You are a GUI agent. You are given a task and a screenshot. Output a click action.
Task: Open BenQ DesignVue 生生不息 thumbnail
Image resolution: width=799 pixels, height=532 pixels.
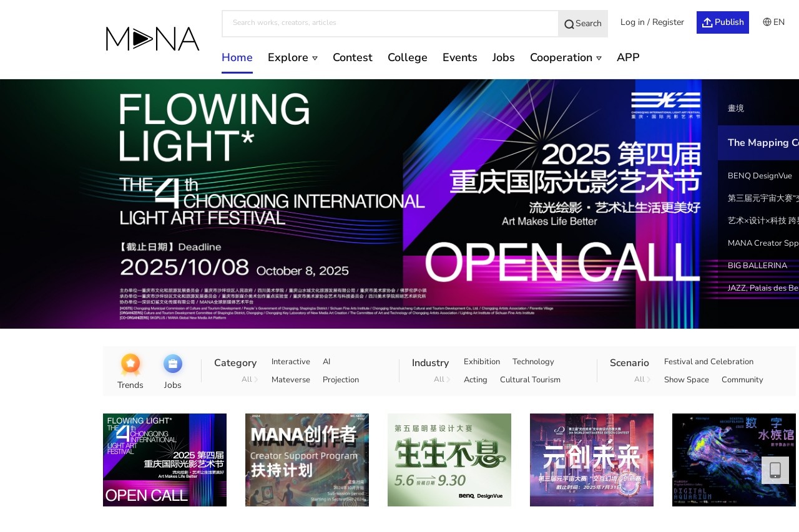tap(449, 460)
